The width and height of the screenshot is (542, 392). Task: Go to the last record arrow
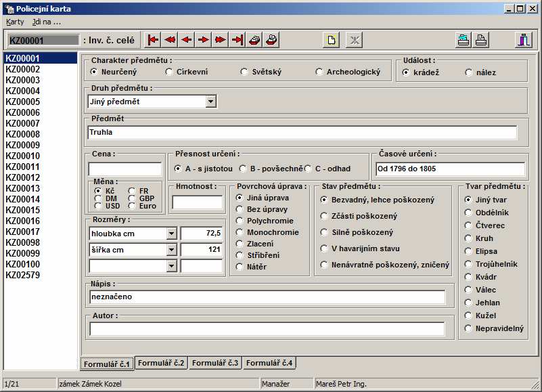click(x=238, y=40)
